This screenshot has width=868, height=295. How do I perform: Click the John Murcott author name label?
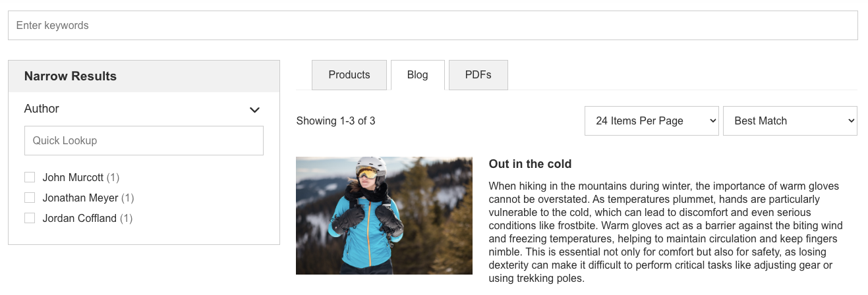tap(73, 177)
